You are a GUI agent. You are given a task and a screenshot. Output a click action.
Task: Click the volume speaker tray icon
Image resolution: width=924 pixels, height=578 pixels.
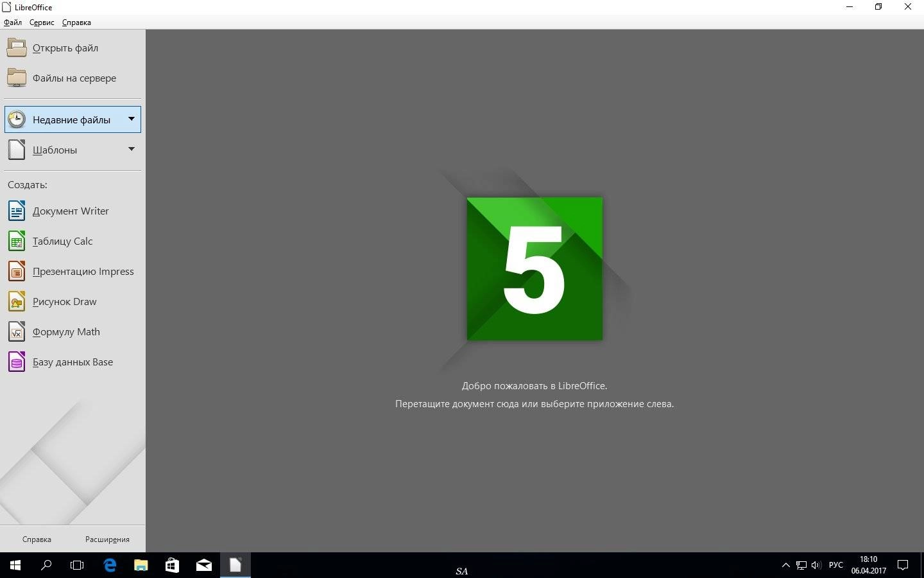pyautogui.click(x=816, y=565)
